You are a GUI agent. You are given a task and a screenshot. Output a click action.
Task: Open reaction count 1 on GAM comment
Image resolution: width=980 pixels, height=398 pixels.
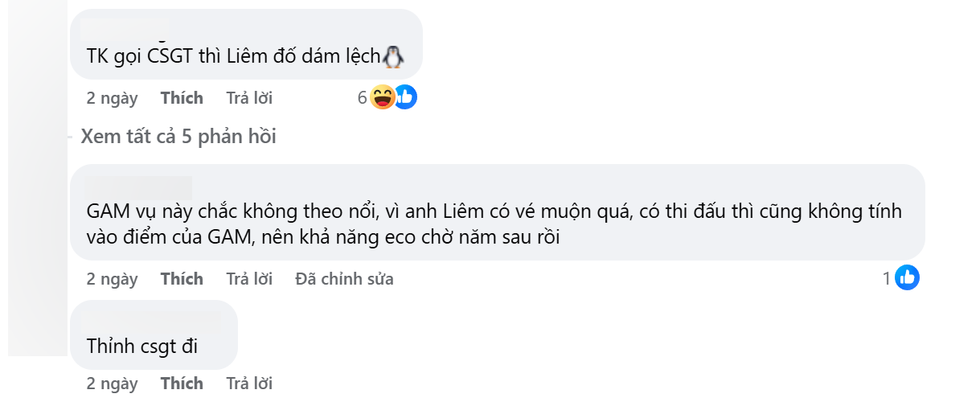click(x=887, y=279)
